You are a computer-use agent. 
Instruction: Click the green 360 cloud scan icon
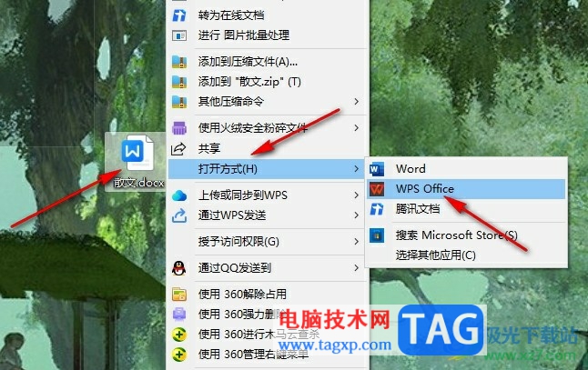pyautogui.click(x=179, y=334)
